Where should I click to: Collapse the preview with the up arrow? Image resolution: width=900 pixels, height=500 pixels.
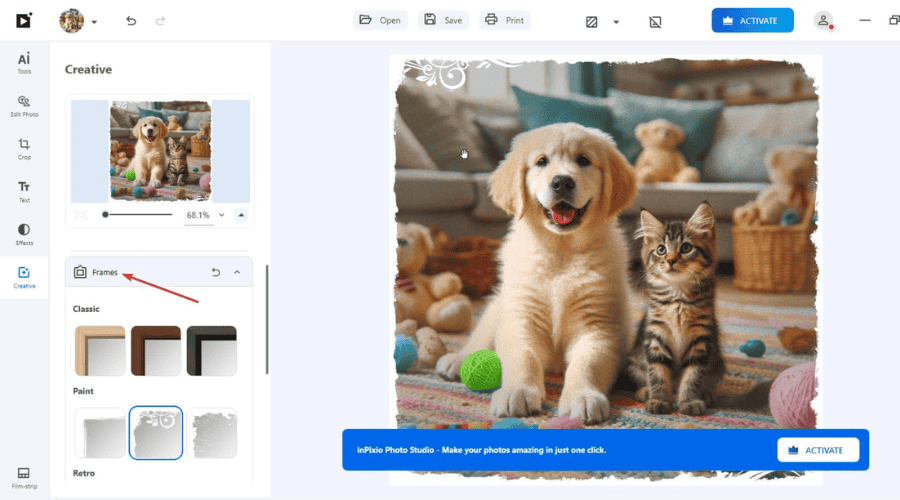click(241, 215)
